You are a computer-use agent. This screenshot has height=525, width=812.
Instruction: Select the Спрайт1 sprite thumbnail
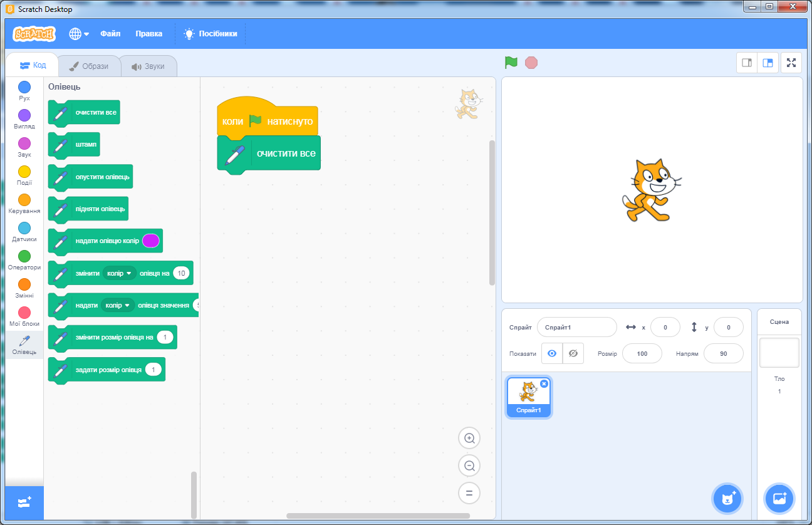tap(529, 398)
